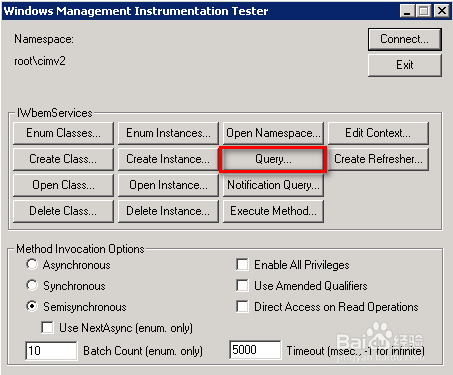Click Open Instance... button
The width and height of the screenshot is (453, 375).
pos(168,185)
